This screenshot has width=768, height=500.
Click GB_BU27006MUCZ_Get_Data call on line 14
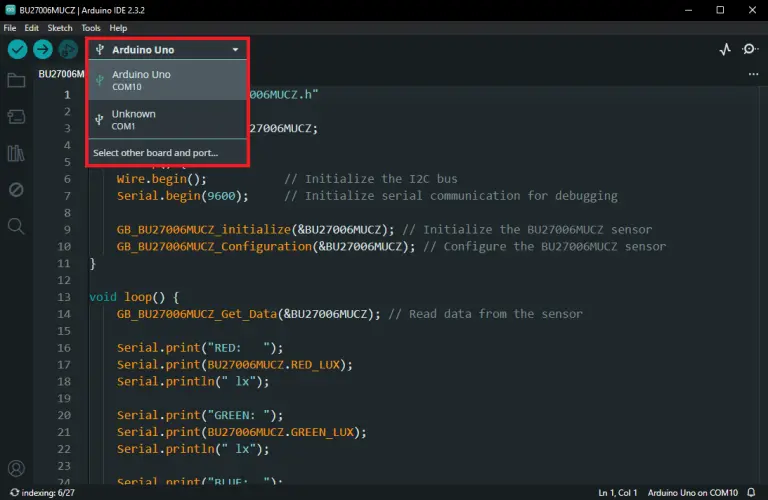tap(248, 314)
